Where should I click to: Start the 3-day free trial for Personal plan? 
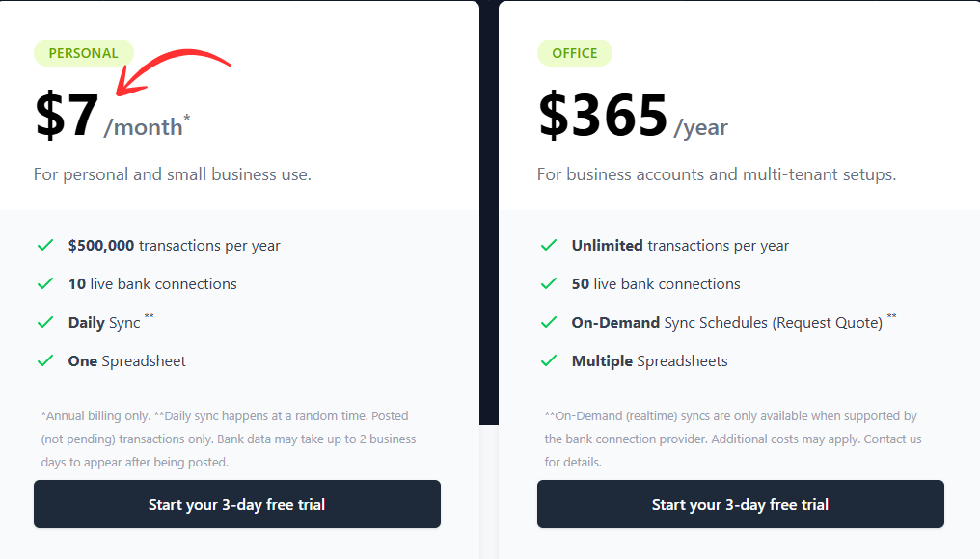tap(236, 504)
